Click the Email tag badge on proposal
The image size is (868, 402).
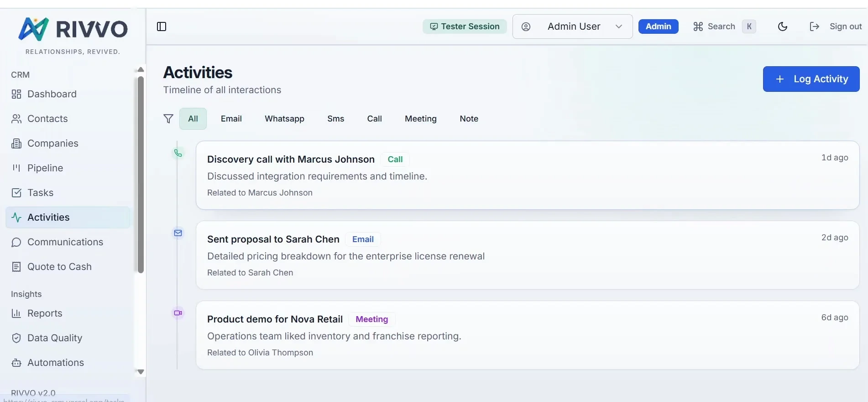[363, 239]
